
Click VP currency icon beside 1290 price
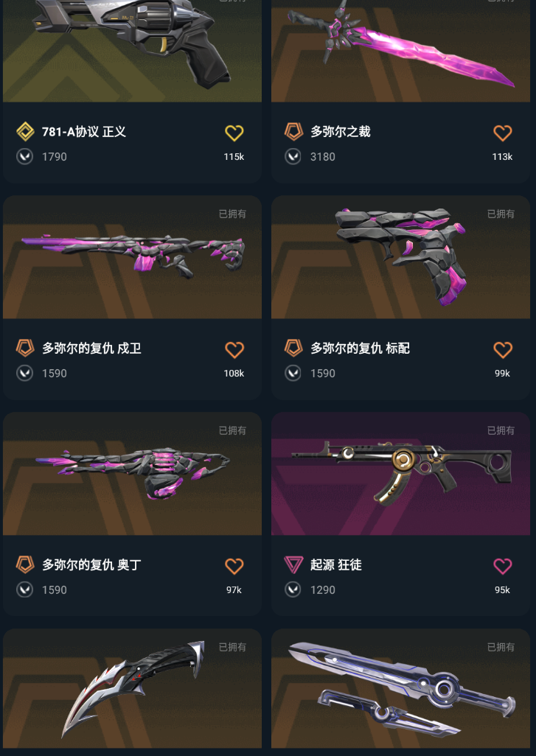pos(293,589)
